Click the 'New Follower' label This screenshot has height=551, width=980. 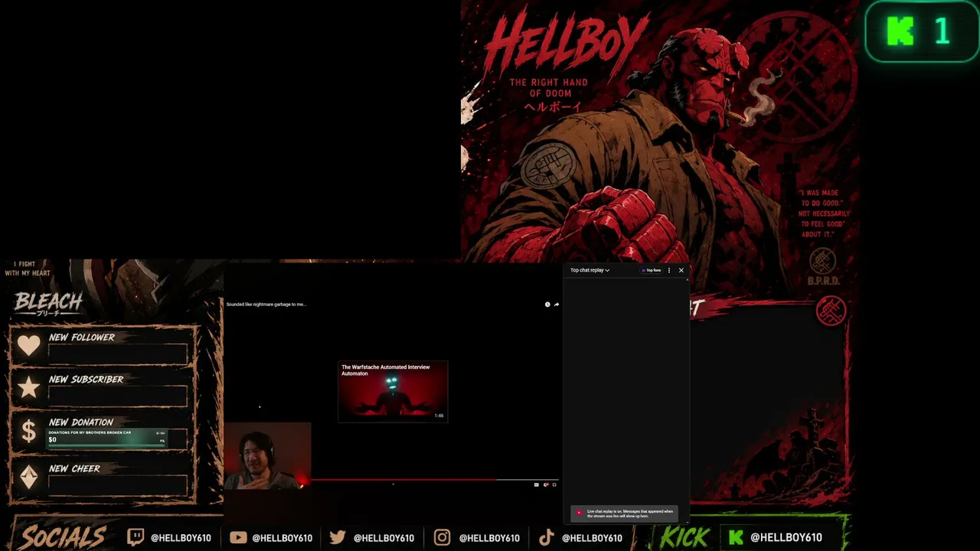point(82,337)
